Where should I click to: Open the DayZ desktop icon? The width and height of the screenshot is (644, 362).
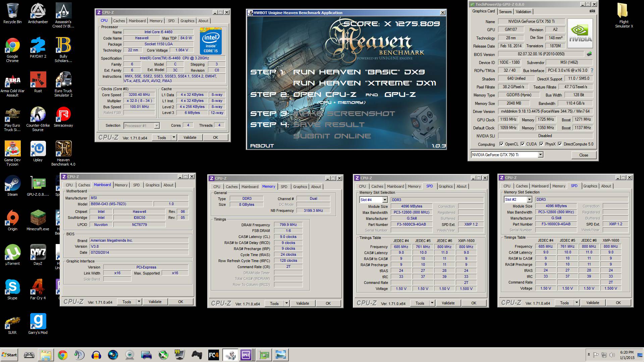38,255
